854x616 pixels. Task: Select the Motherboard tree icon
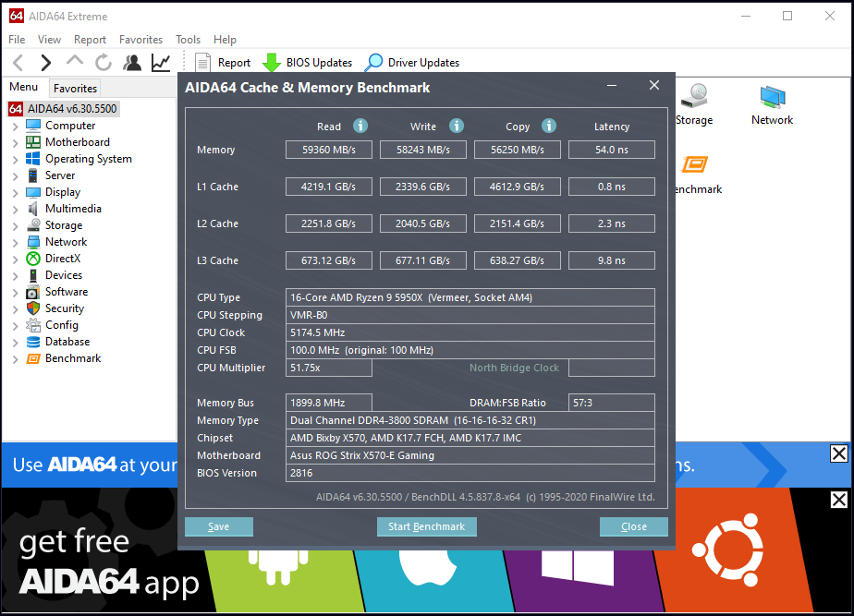pyautogui.click(x=33, y=142)
